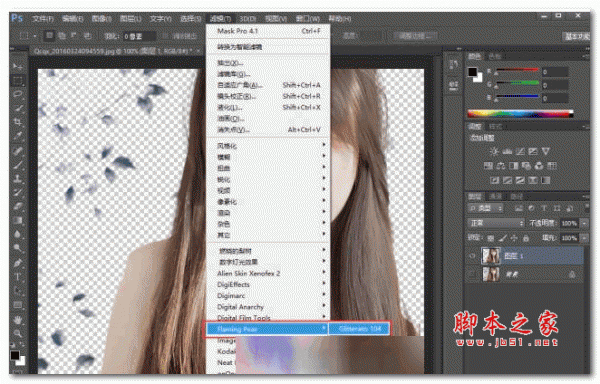Expand the 风格化 filter submenu
This screenshot has width=600, height=384.
269,146
